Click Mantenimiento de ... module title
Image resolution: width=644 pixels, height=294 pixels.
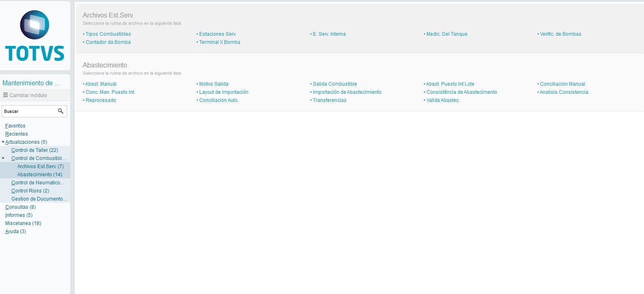(31, 83)
